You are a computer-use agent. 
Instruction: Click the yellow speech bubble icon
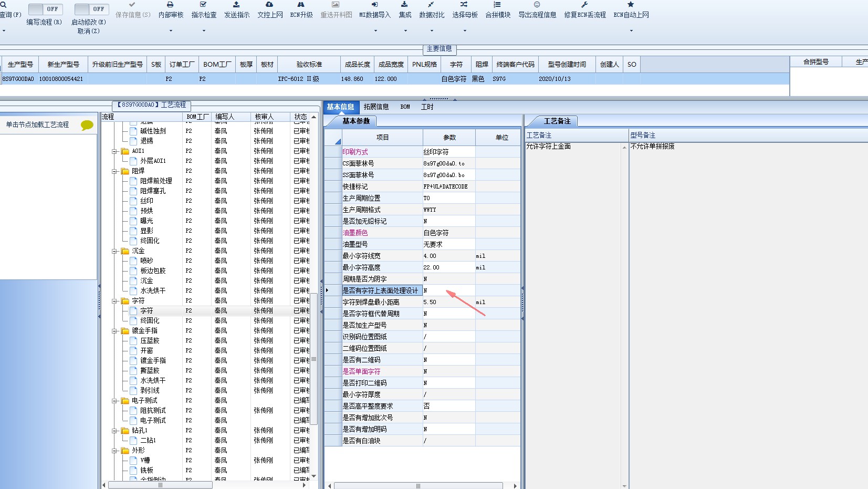click(87, 125)
